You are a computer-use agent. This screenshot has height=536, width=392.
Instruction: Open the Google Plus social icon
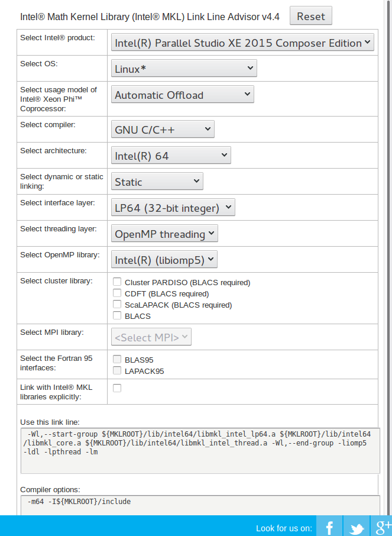(x=381, y=526)
